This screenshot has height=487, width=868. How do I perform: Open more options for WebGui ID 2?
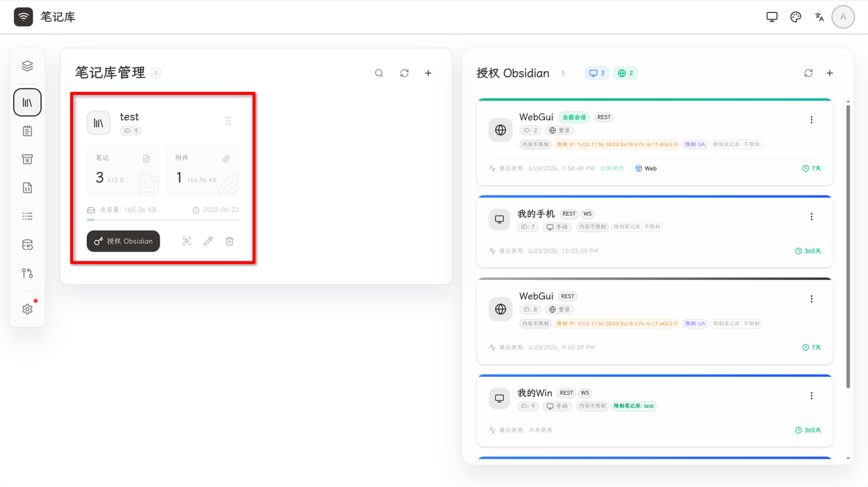(x=811, y=120)
